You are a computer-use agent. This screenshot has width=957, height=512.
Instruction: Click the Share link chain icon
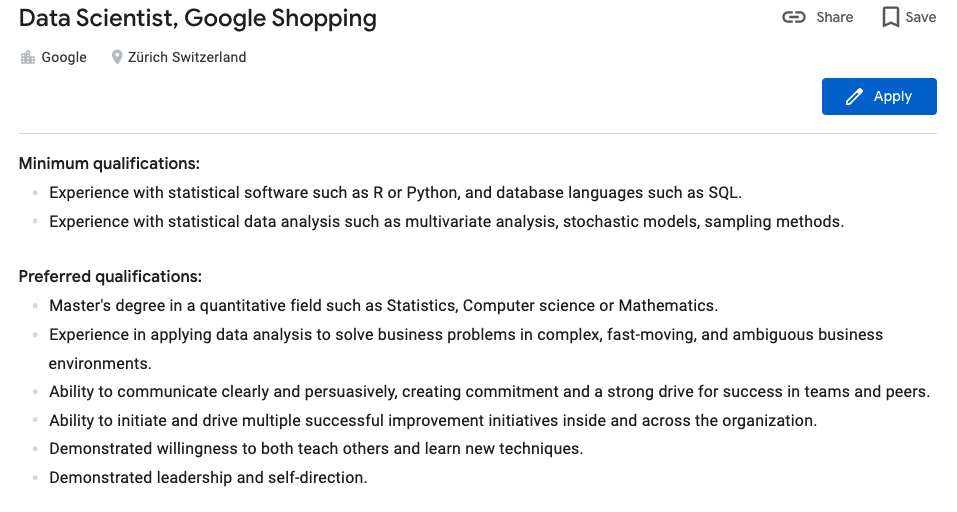pos(794,17)
